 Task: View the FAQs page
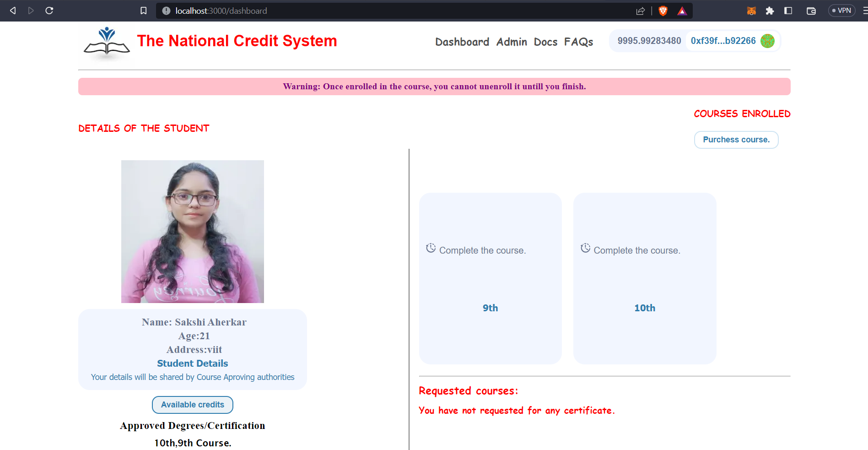point(579,42)
